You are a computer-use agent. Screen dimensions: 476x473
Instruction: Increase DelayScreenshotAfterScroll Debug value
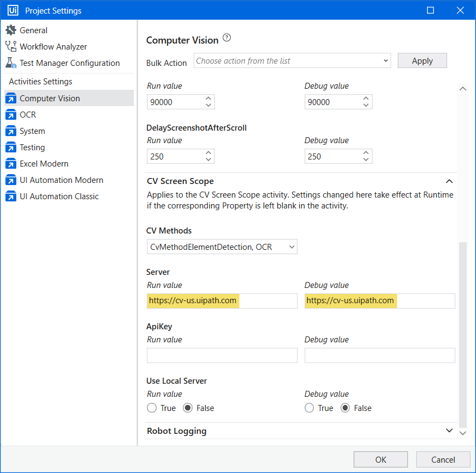click(366, 153)
